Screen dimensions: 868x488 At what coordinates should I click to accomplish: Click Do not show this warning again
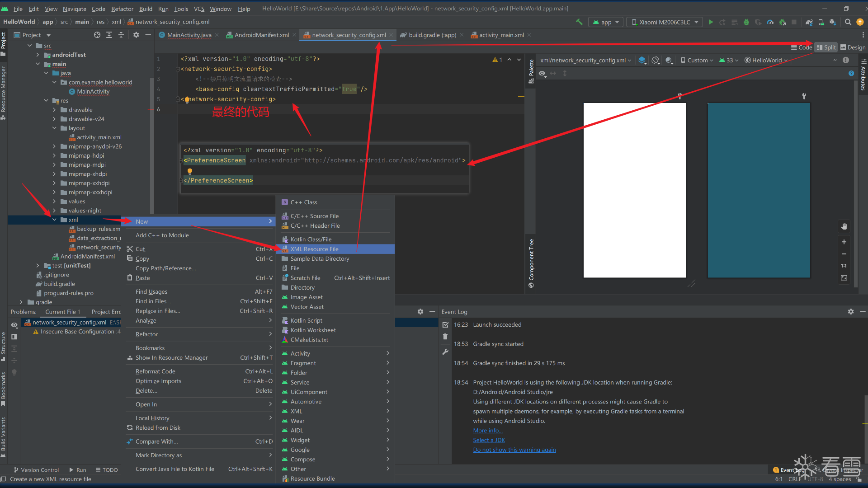coord(514,450)
